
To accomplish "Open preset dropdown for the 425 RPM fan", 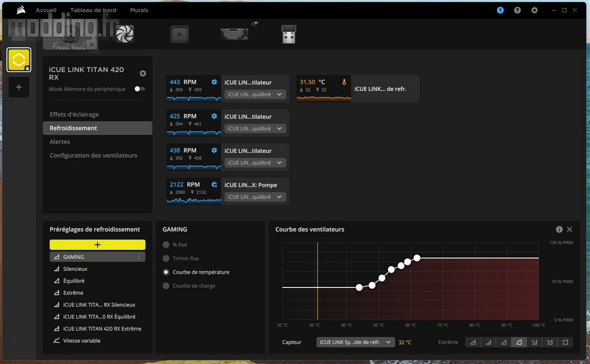I will [x=255, y=128].
